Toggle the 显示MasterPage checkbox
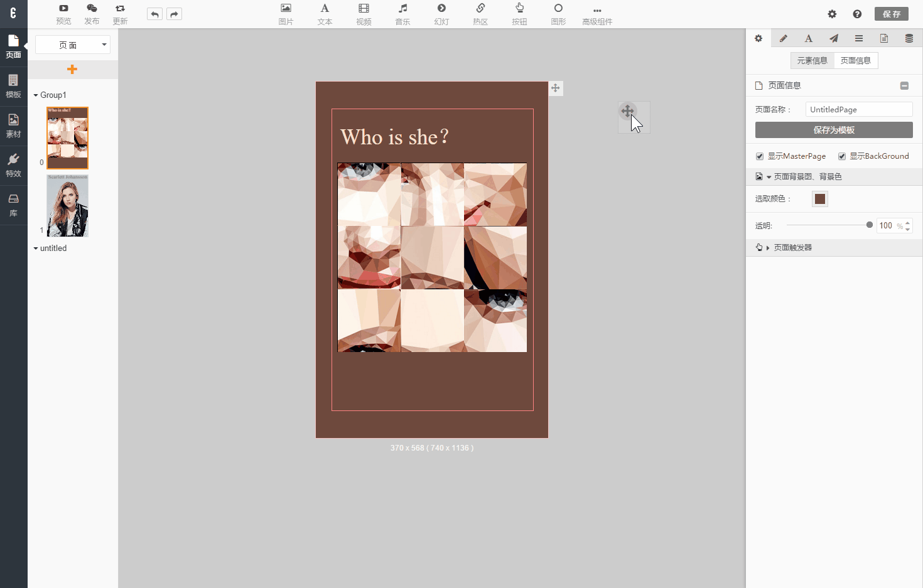923x588 pixels. click(x=760, y=156)
